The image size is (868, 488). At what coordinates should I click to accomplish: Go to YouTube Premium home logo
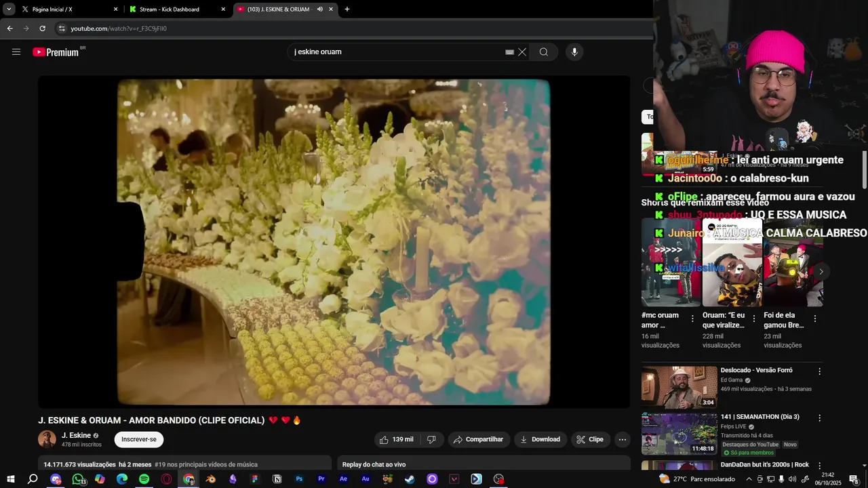tap(56, 52)
